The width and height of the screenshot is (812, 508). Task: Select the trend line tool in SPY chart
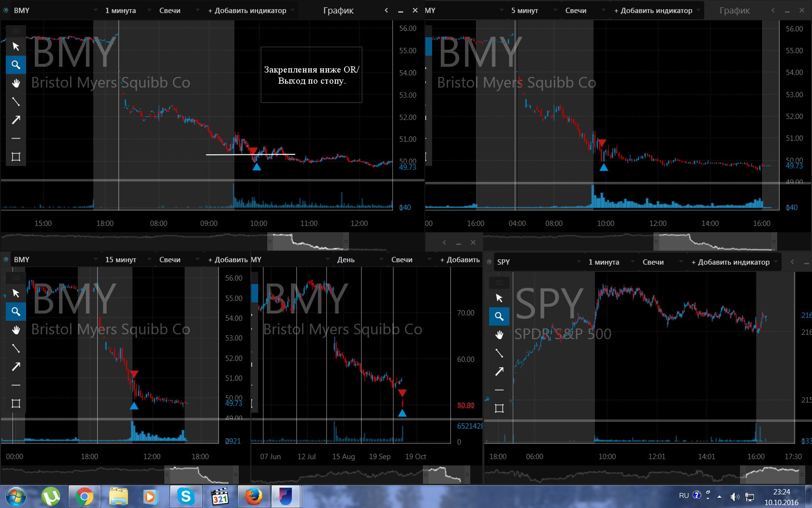click(499, 353)
